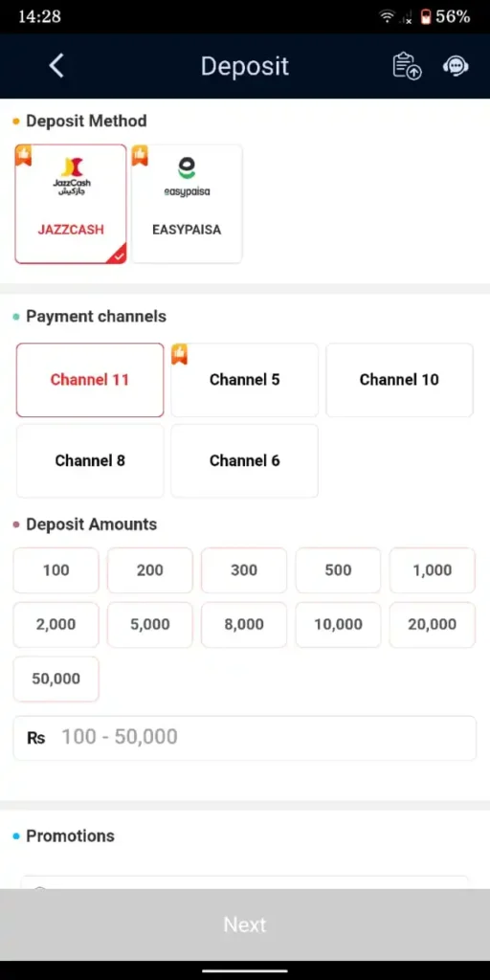
Task: Tap thumbs-up badge on JAZZCASH card
Action: pos(23,156)
